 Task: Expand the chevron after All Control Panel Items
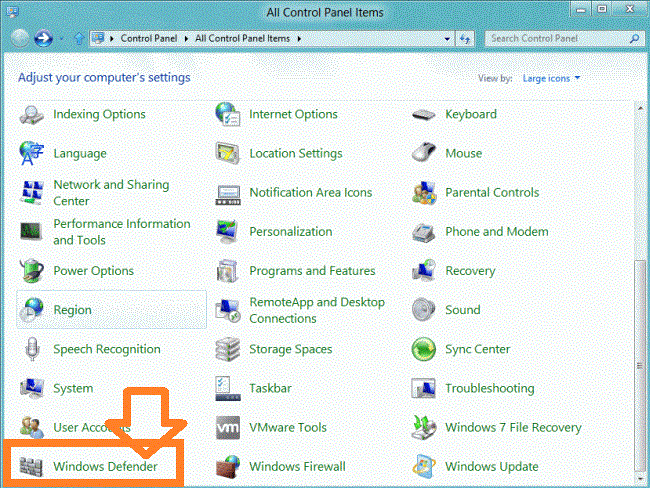point(299,39)
